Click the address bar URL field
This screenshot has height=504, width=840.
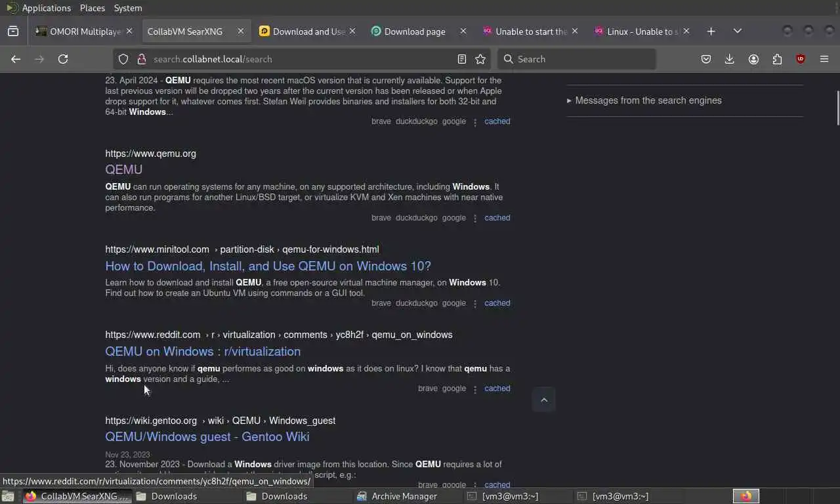[302, 59]
